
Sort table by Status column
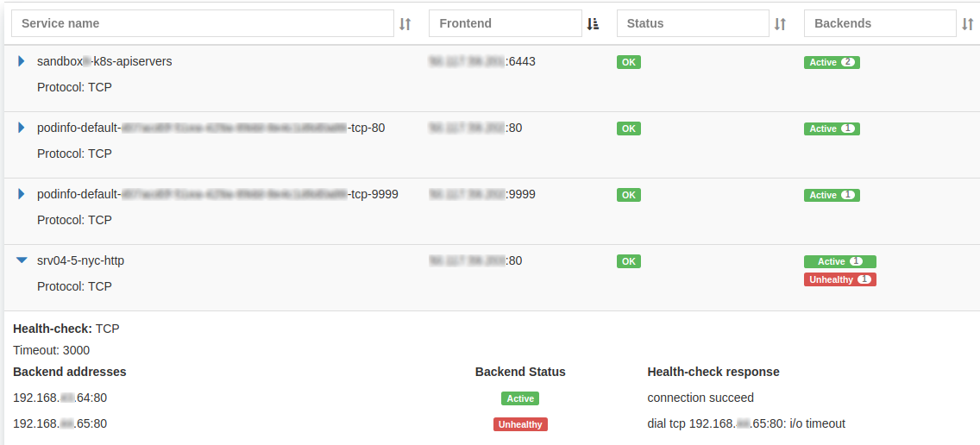(780, 24)
